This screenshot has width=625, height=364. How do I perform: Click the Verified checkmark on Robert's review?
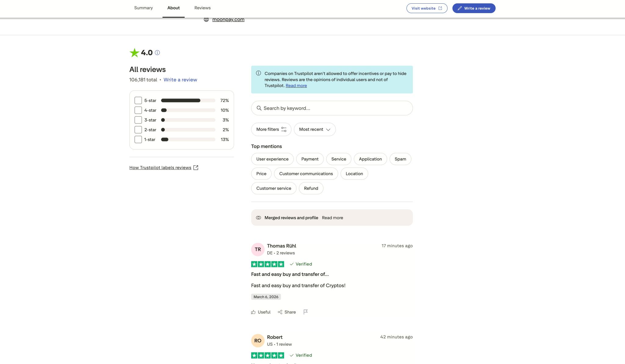point(292,355)
